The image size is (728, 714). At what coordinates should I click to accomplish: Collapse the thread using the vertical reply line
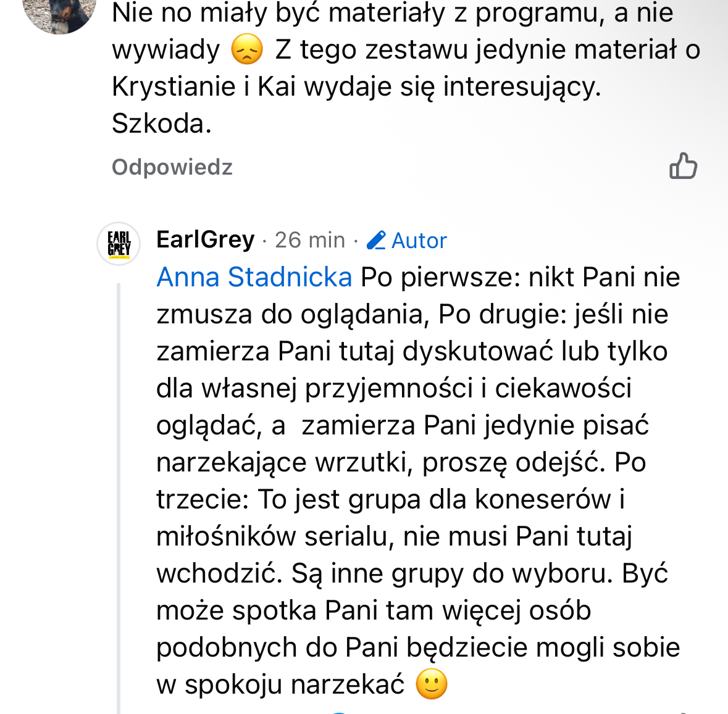[119, 494]
